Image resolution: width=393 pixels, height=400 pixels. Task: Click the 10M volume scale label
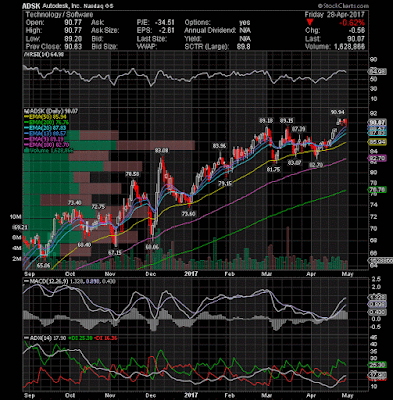pos(16,217)
